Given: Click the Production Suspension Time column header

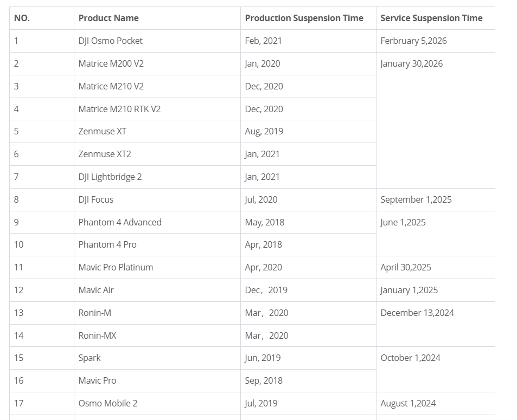Looking at the screenshot, I should pyautogui.click(x=304, y=18).
